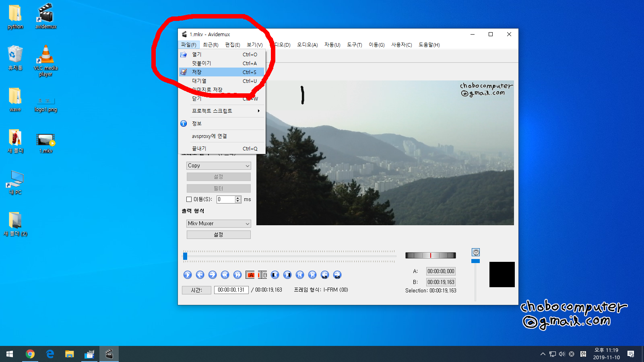Click the 시간: time button
The image size is (644, 362).
(196, 290)
